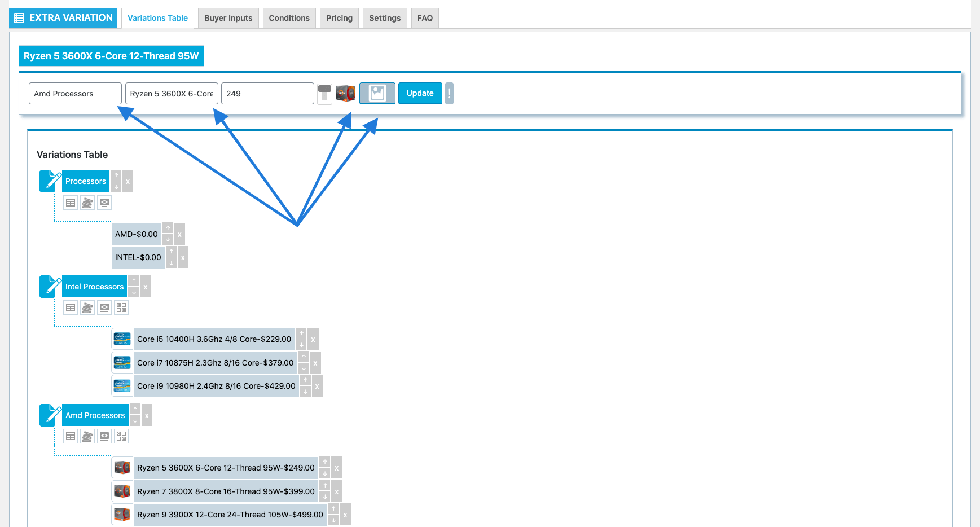980x527 pixels.
Task: Remove the Core i9 10980H option
Action: click(317, 386)
